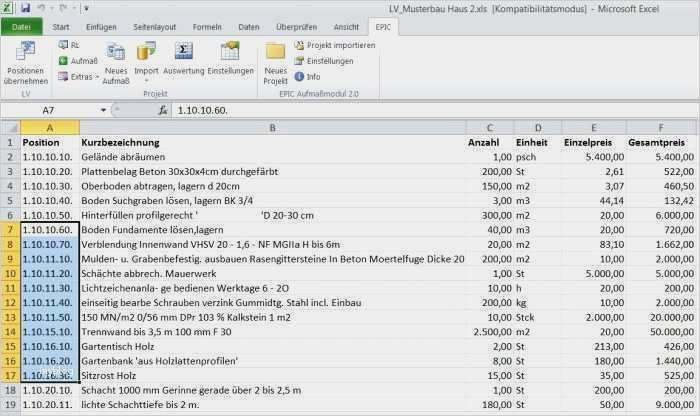Viewport: 700px width, 416px height.
Task: Open the Datei tab
Action: [x=21, y=27]
